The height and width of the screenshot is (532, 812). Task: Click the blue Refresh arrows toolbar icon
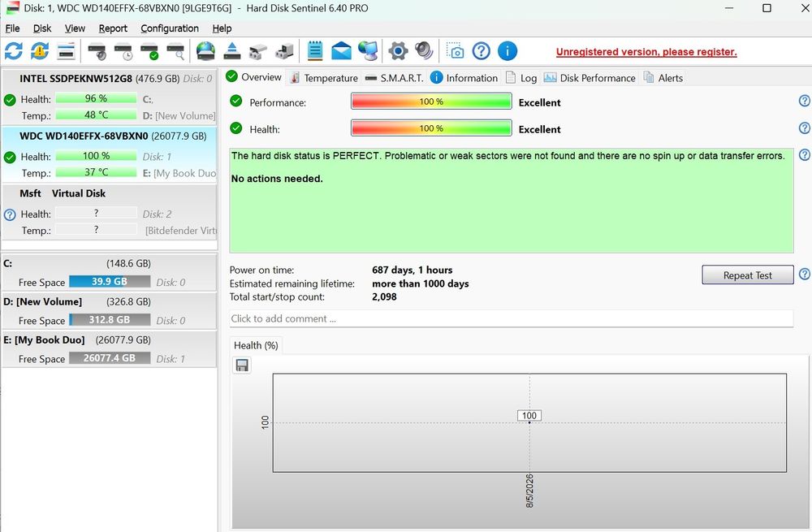[x=14, y=51]
